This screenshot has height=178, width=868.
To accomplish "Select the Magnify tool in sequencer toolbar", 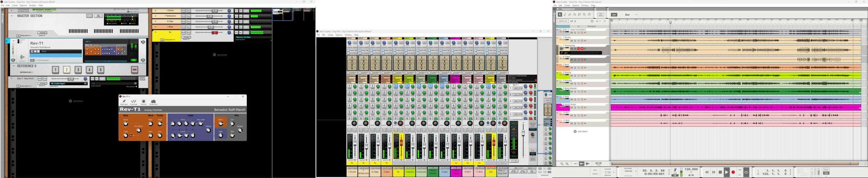I will pyautogui.click(x=584, y=15).
